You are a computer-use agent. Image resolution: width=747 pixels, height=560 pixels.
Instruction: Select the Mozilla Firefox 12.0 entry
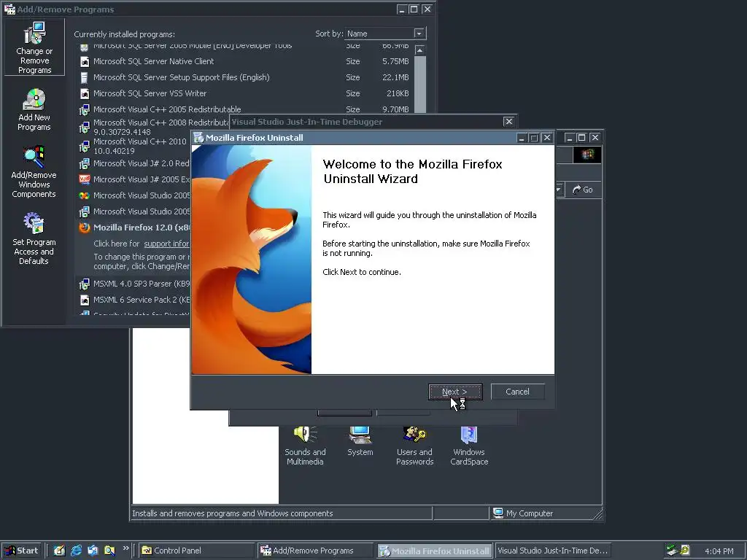pyautogui.click(x=141, y=227)
